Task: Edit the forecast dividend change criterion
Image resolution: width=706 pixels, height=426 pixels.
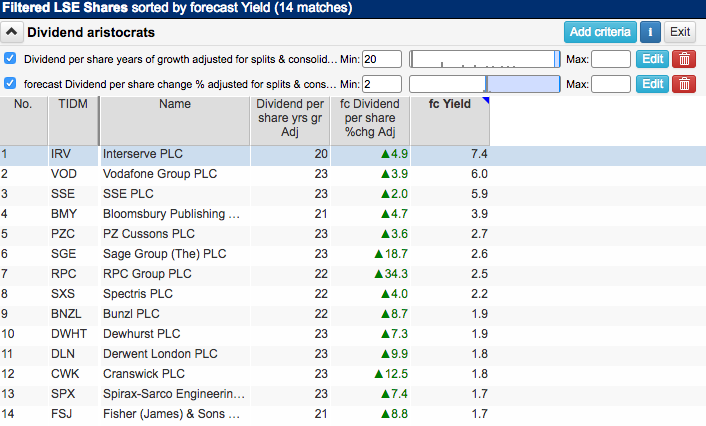Action: click(x=652, y=84)
